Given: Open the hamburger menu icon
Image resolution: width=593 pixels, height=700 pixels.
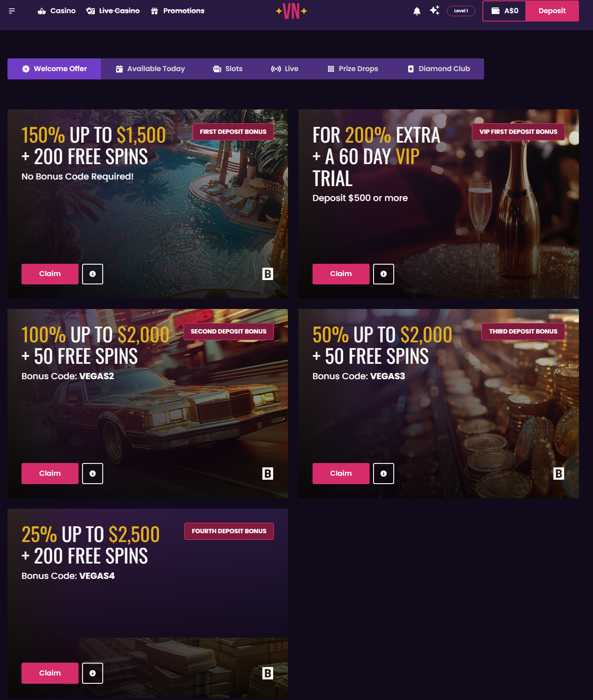Looking at the screenshot, I should point(12,11).
